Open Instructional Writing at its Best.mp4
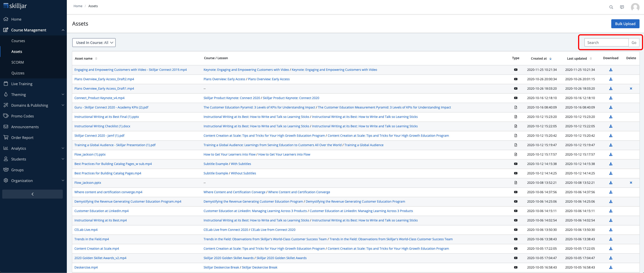The height and width of the screenshot is (273, 644). click(x=100, y=221)
